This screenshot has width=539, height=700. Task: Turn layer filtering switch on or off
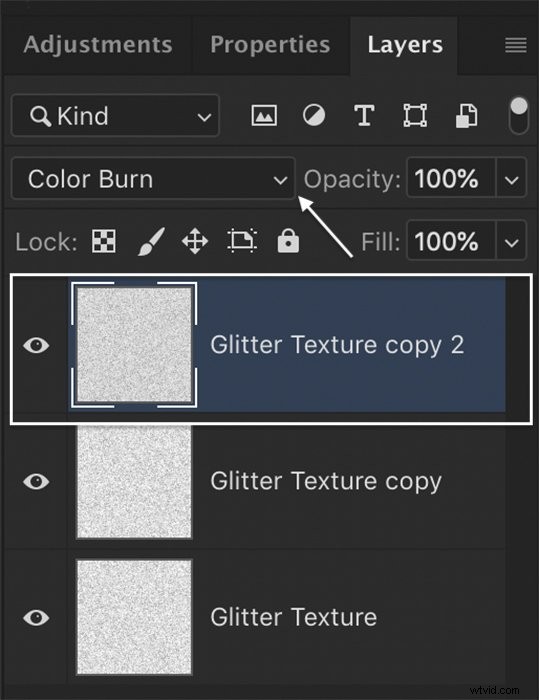point(518,115)
